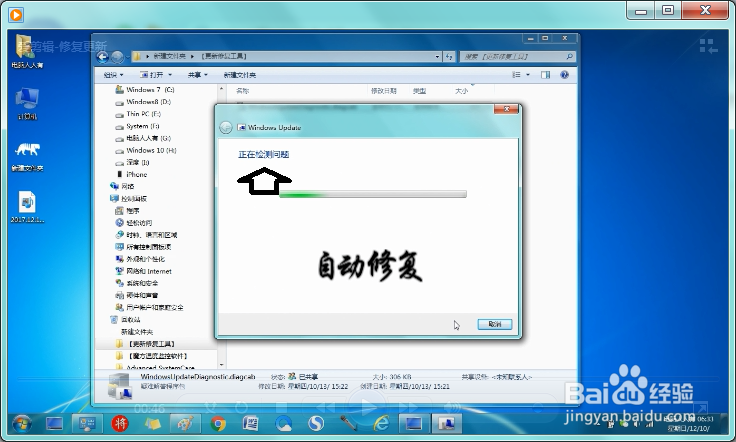This screenshot has width=736, height=442.
Task: Open the sticky notes taskbar icon
Action: (153, 424)
